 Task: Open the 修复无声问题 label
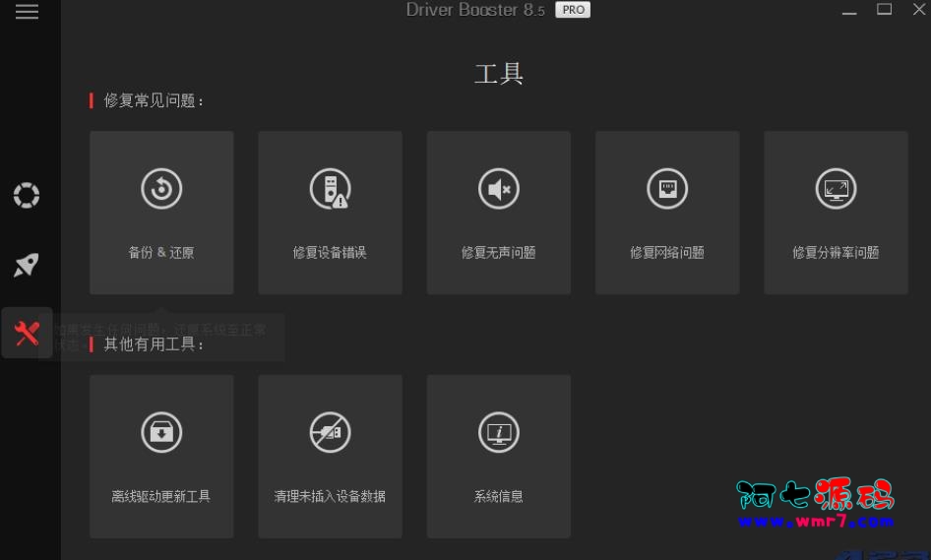499,252
